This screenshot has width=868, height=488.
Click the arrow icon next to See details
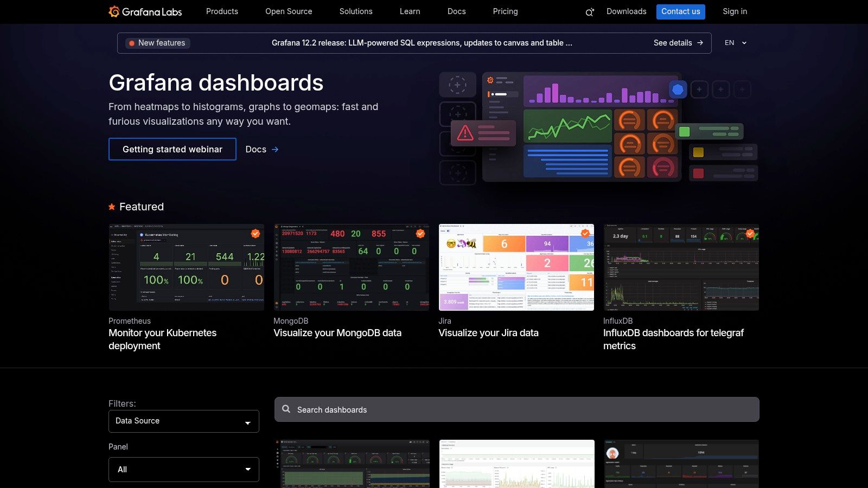click(700, 43)
